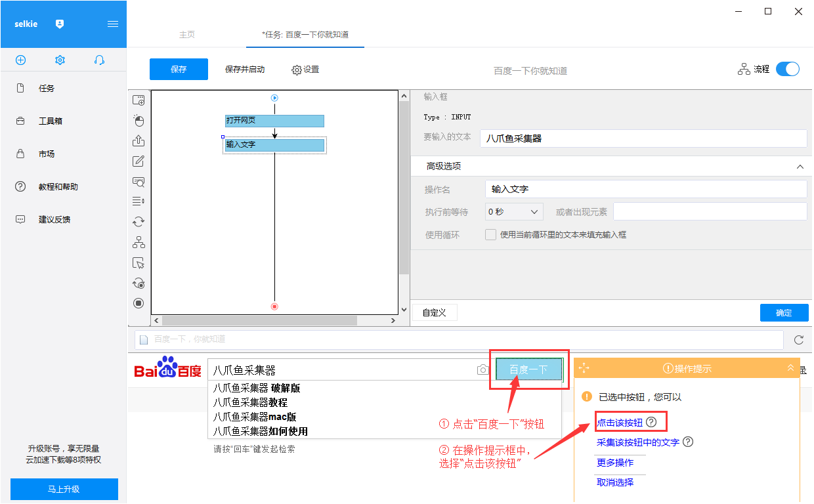Select the 输入文字 flow step
The image size is (814, 504).
274,145
